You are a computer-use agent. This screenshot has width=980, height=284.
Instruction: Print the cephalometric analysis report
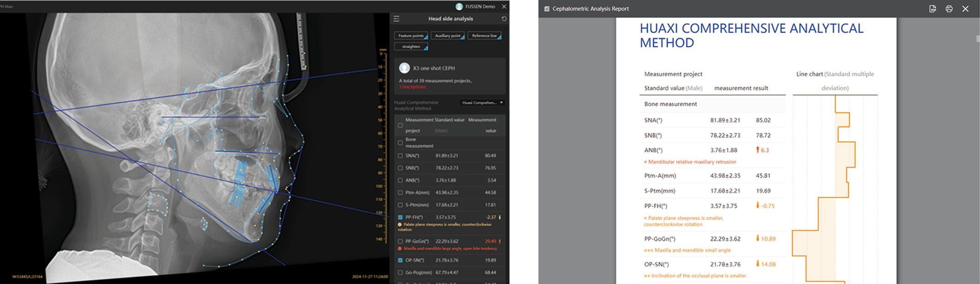coord(949,9)
